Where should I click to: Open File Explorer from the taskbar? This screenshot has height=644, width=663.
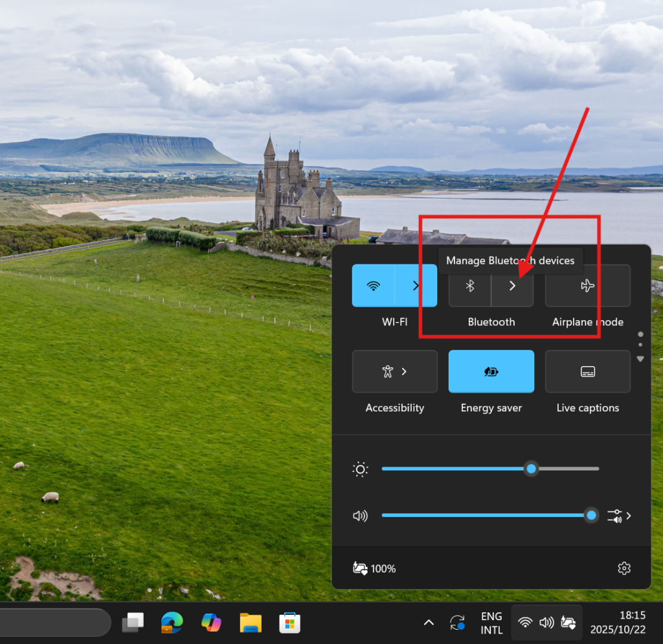[250, 623]
